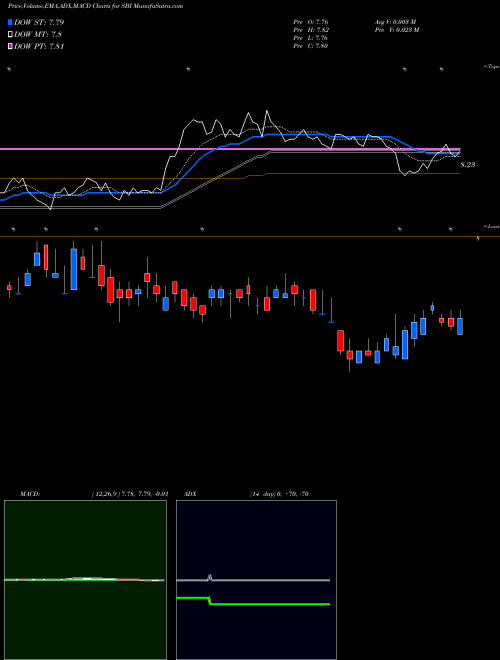Select the 'DOW ST: 7.79' legend label

[39, 22]
